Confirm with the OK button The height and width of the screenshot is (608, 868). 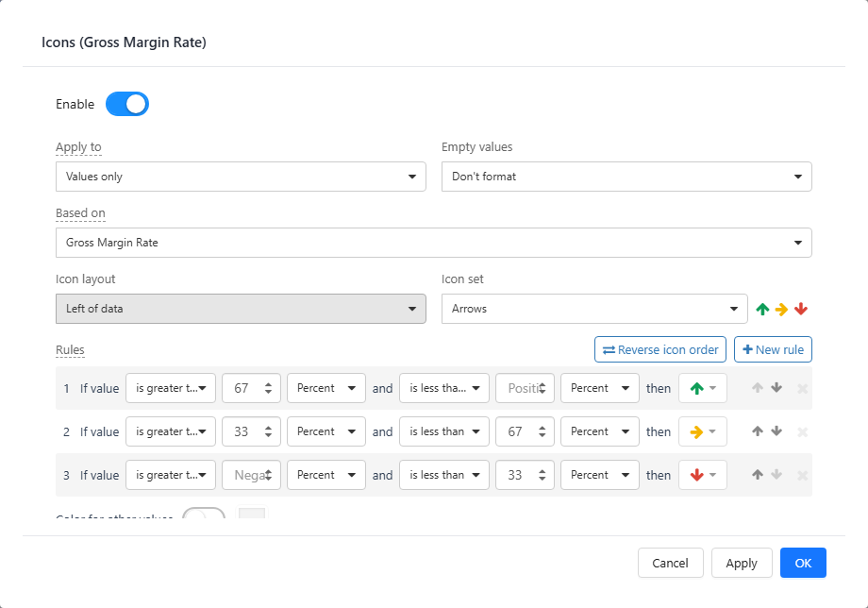(803, 563)
